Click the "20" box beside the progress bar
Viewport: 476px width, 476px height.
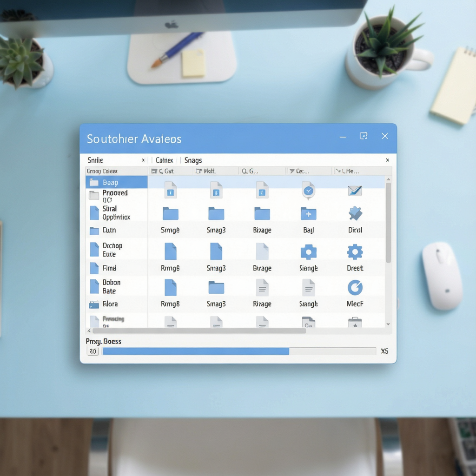(93, 351)
